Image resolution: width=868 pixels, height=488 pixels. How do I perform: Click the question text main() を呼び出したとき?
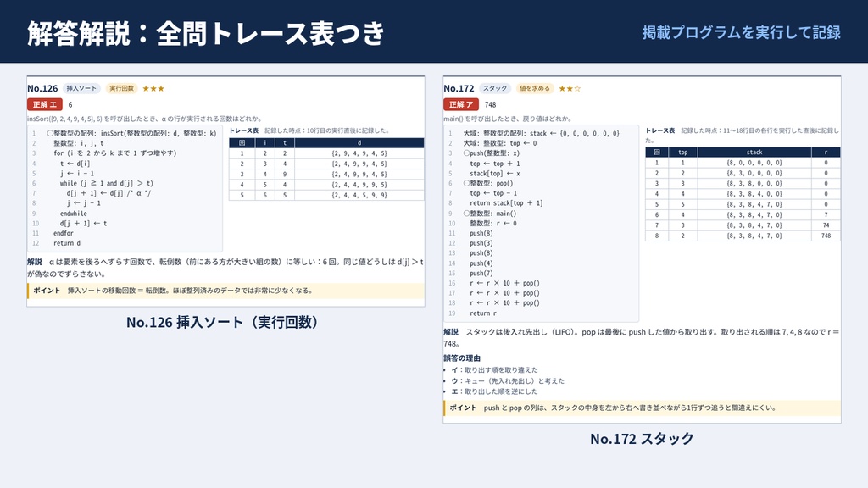click(x=508, y=119)
